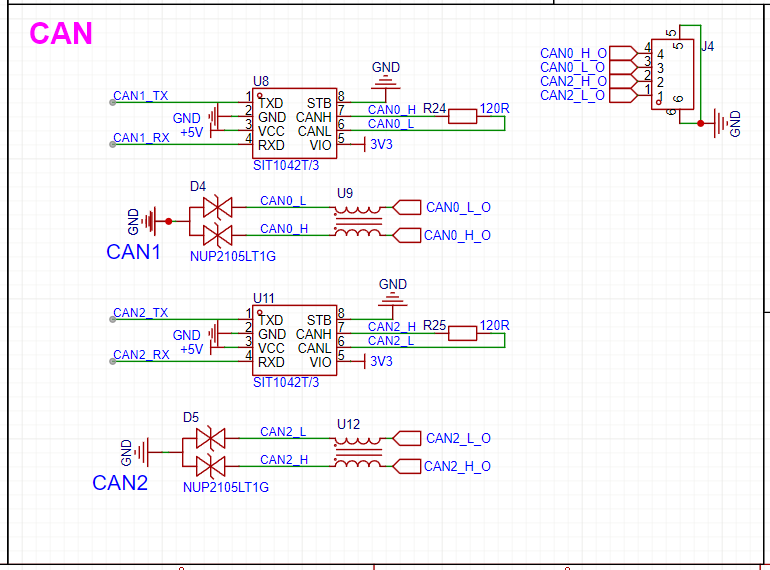
Task: Select the 3V3 power label on U8's VIO pin
Action: 381,144
